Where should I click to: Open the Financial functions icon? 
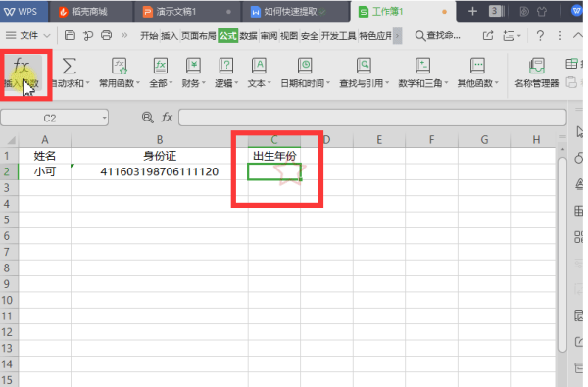pyautogui.click(x=193, y=66)
